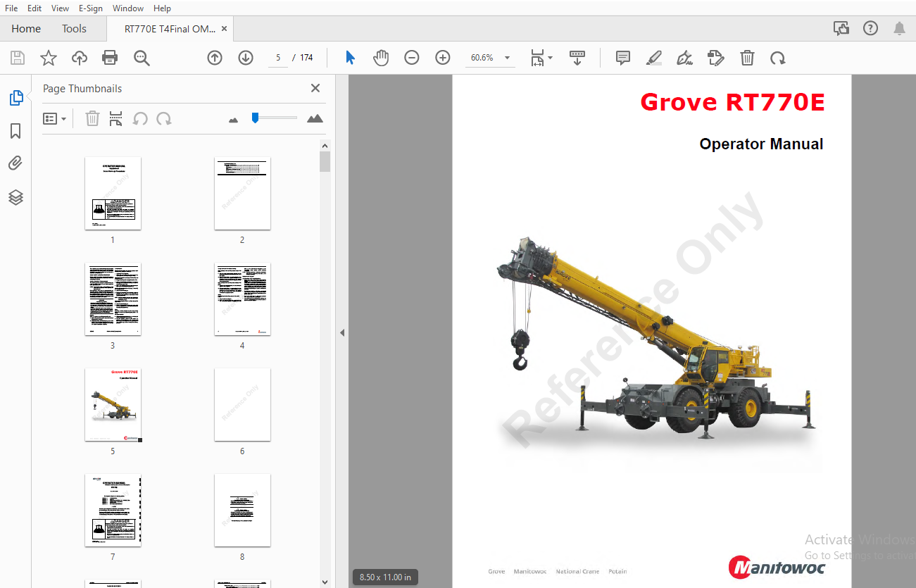Close the Page Thumbnails panel
Screen dimensions: 916x588
315,88
